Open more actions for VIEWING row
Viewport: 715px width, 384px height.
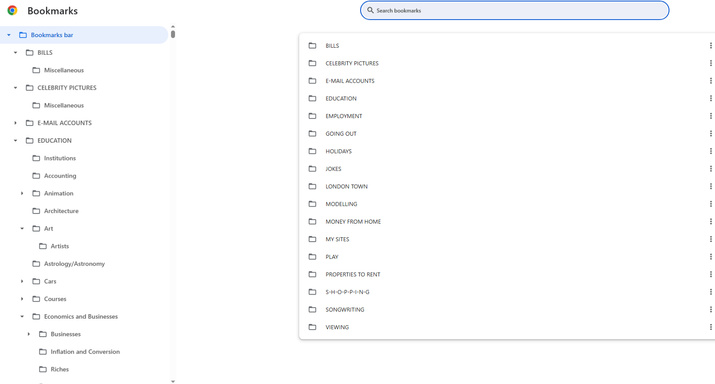coord(710,327)
